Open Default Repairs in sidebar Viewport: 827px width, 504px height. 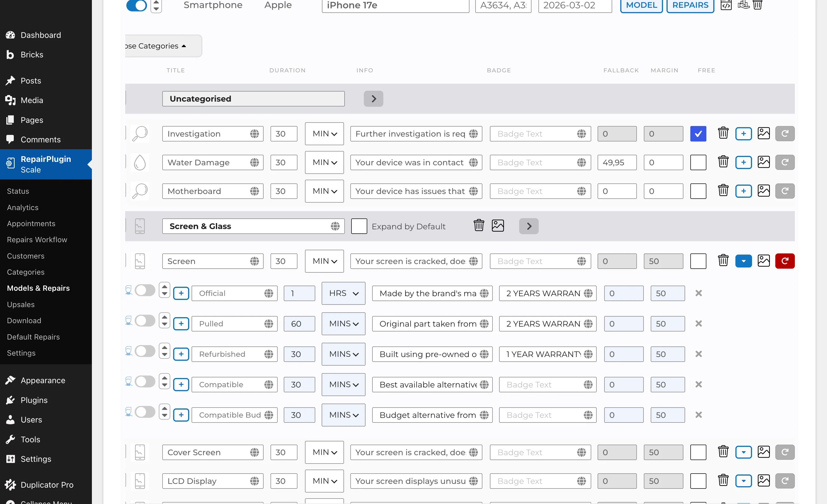point(33,337)
